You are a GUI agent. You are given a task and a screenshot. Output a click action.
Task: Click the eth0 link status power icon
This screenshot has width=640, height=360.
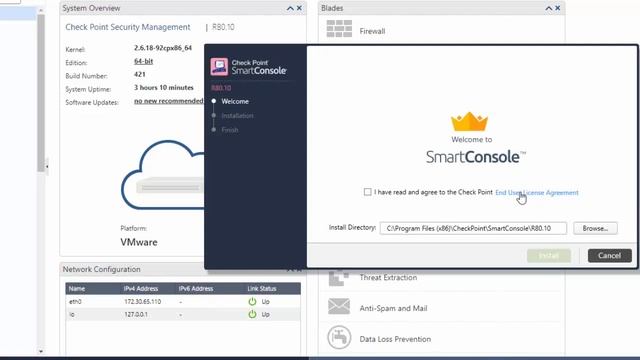[x=252, y=302]
